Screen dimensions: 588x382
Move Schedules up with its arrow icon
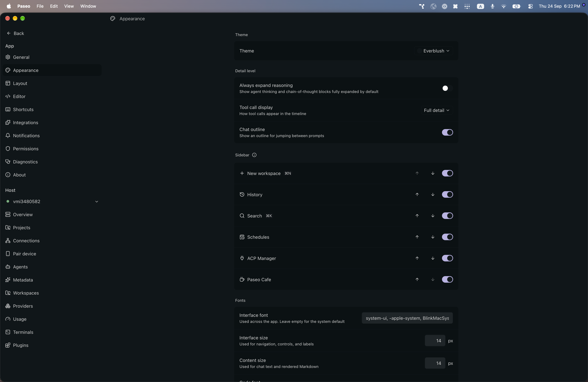[417, 237]
